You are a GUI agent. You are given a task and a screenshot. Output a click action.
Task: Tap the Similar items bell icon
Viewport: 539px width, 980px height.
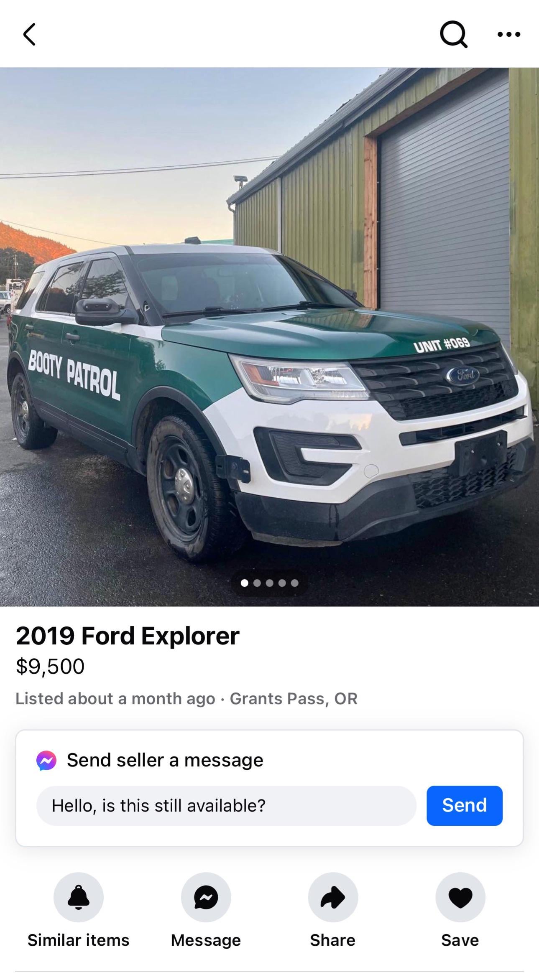[79, 897]
